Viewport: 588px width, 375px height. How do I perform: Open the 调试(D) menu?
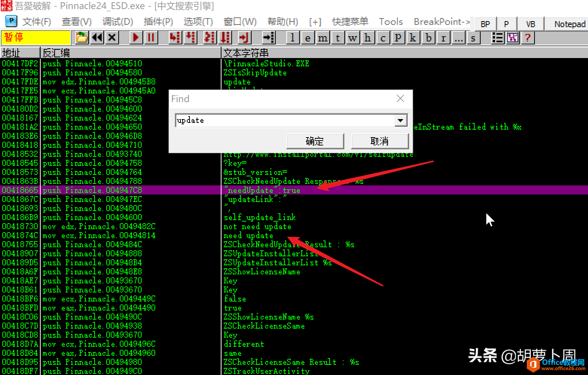(x=118, y=22)
